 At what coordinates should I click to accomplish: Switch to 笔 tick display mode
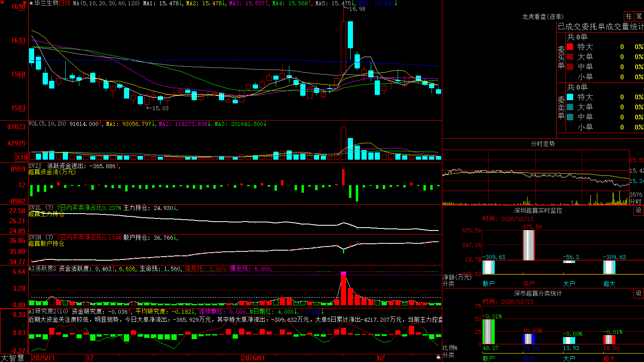[x=639, y=16]
